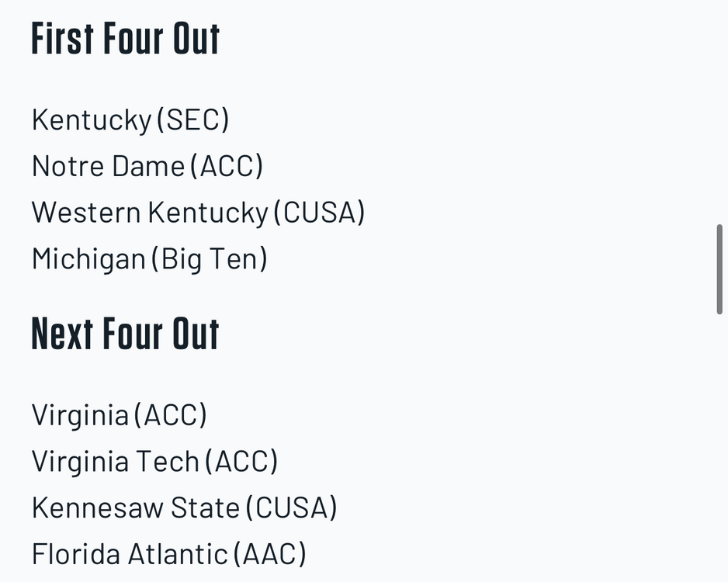This screenshot has width=728, height=582.
Task: Click the vertical scrollbar thumb
Action: [719, 269]
